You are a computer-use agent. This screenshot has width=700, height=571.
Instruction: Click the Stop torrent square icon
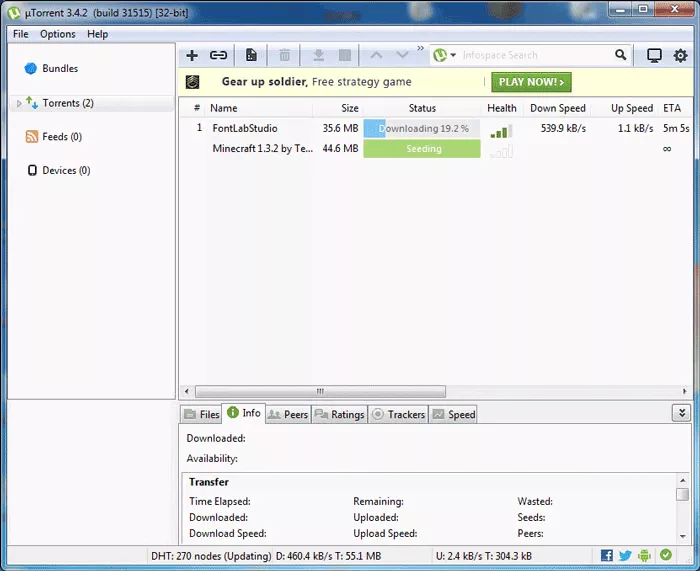coord(345,55)
